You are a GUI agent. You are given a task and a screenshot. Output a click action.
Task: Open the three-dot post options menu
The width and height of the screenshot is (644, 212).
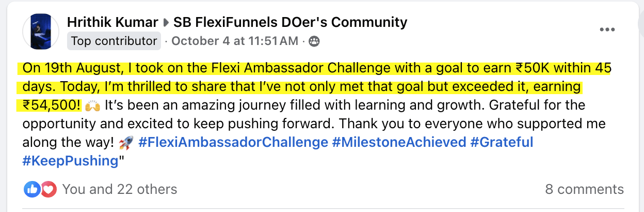click(608, 29)
